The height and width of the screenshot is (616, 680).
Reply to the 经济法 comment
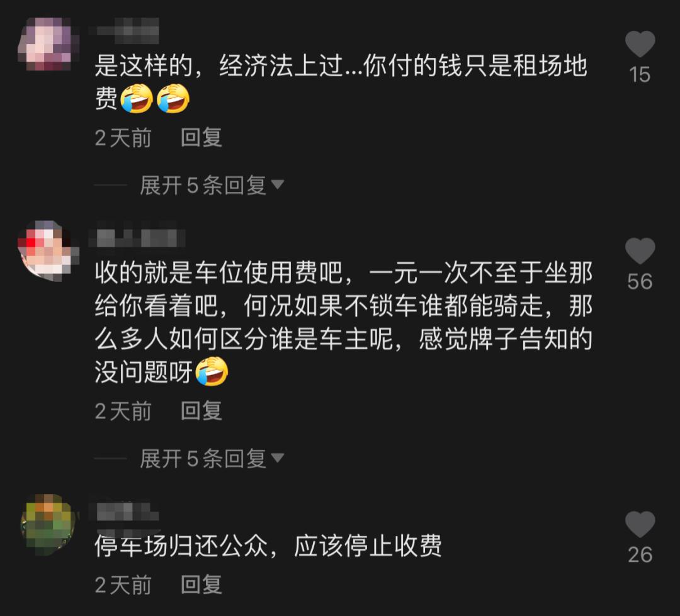click(x=201, y=137)
